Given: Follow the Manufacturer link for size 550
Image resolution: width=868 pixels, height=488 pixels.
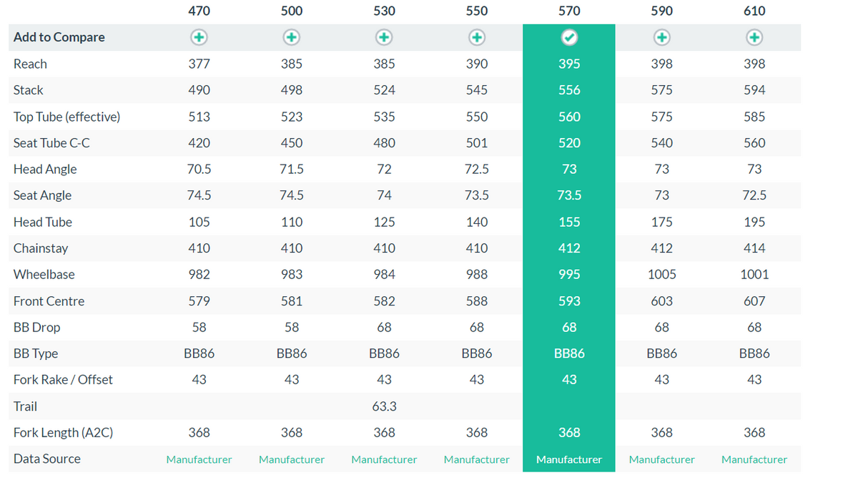Looking at the screenshot, I should [477, 459].
